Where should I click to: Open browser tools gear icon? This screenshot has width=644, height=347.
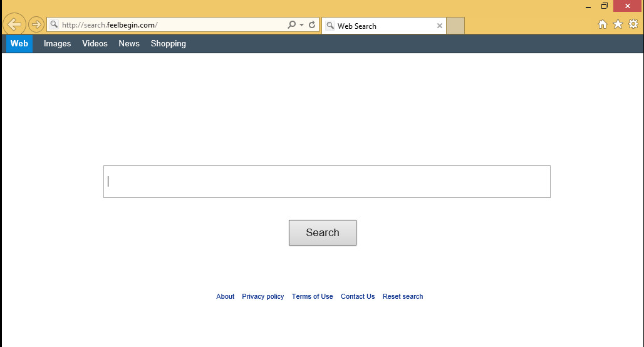633,24
